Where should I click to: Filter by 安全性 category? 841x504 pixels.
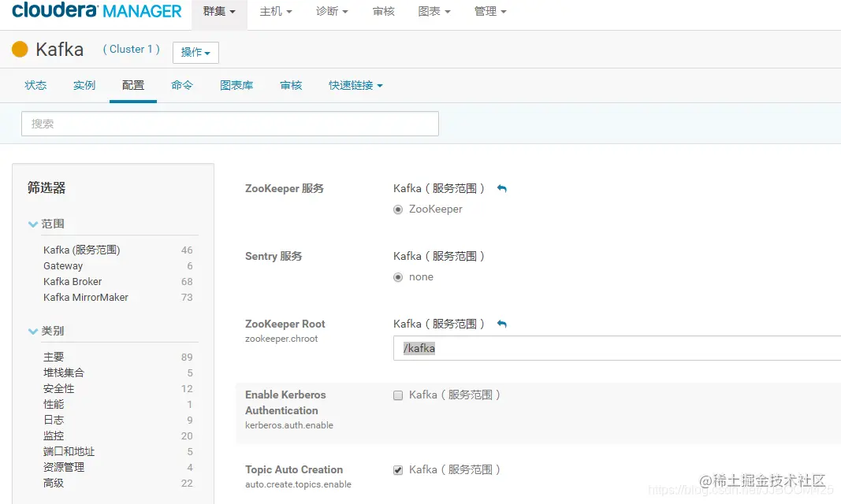(x=59, y=389)
